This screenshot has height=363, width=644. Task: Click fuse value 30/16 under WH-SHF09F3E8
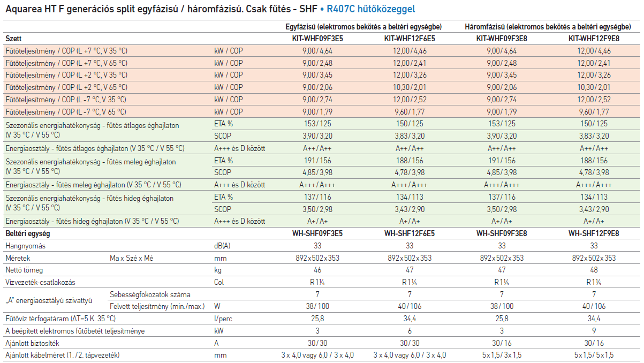pyautogui.click(x=502, y=343)
